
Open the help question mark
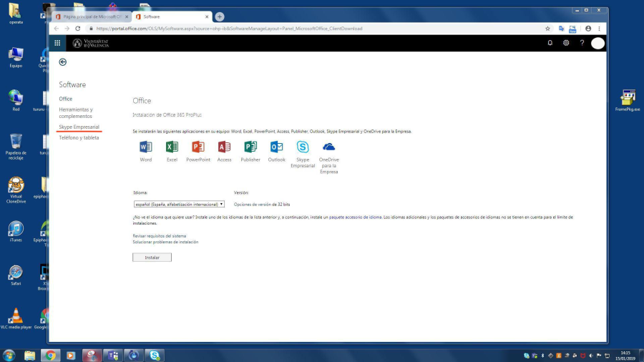coord(582,43)
